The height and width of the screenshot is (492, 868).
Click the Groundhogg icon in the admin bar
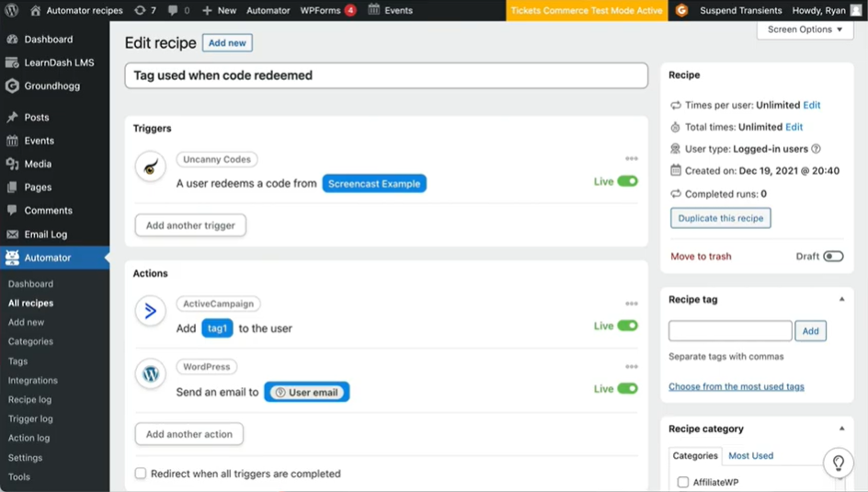(681, 10)
